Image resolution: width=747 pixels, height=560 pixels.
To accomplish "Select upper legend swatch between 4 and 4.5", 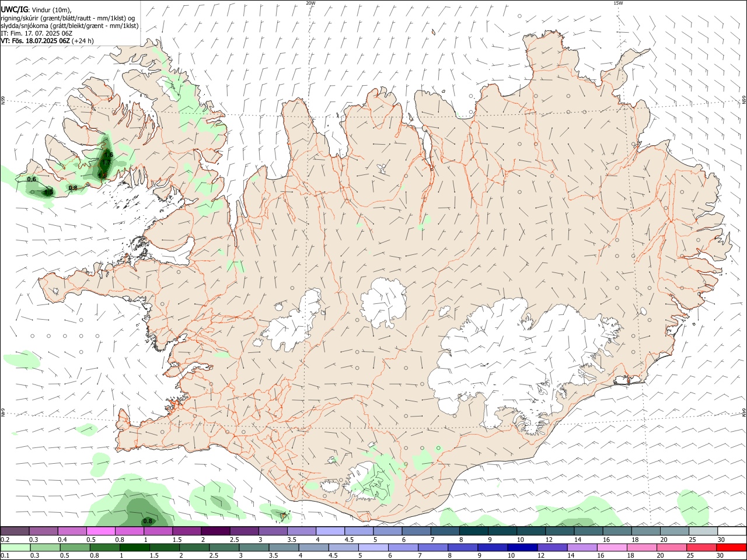I will click(330, 531).
